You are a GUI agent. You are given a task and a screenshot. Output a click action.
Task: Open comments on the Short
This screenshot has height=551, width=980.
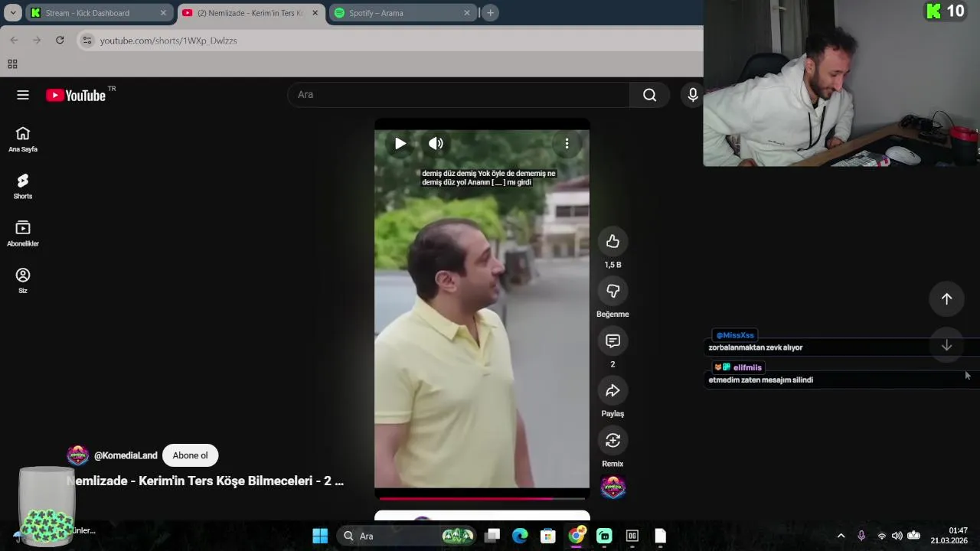coord(612,341)
